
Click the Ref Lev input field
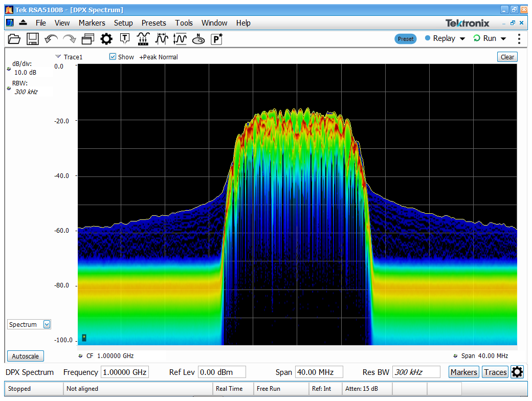(221, 372)
